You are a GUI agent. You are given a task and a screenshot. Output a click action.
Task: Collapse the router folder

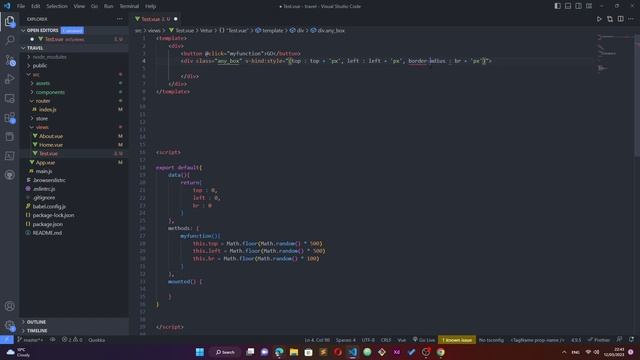[x=42, y=101]
